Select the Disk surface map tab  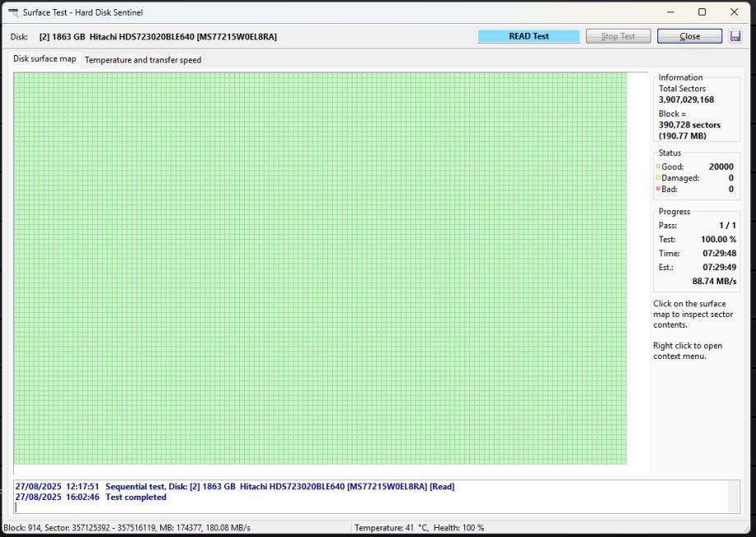44,59
